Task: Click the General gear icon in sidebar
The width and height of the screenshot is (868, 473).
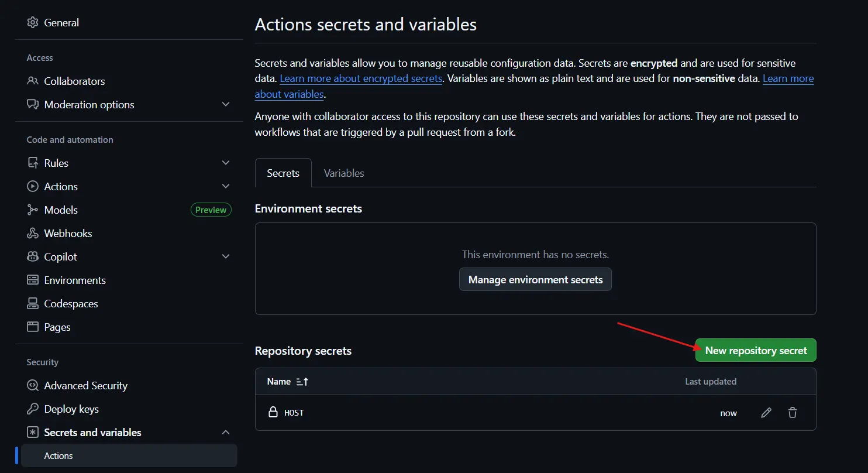Action: point(33,23)
